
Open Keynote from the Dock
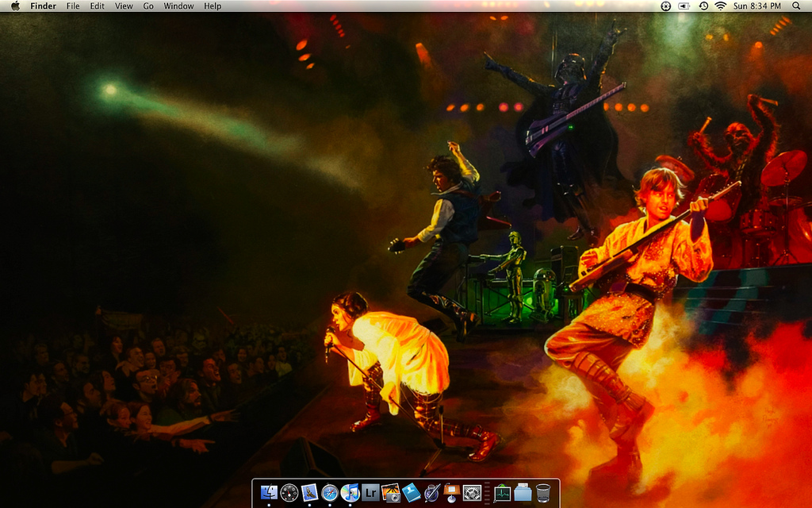451,492
